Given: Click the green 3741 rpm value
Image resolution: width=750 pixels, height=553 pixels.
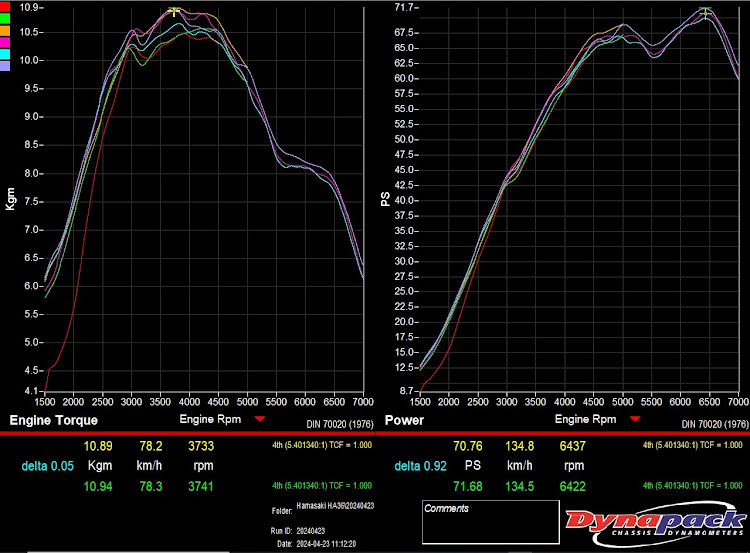Looking at the screenshot, I should point(201,487).
